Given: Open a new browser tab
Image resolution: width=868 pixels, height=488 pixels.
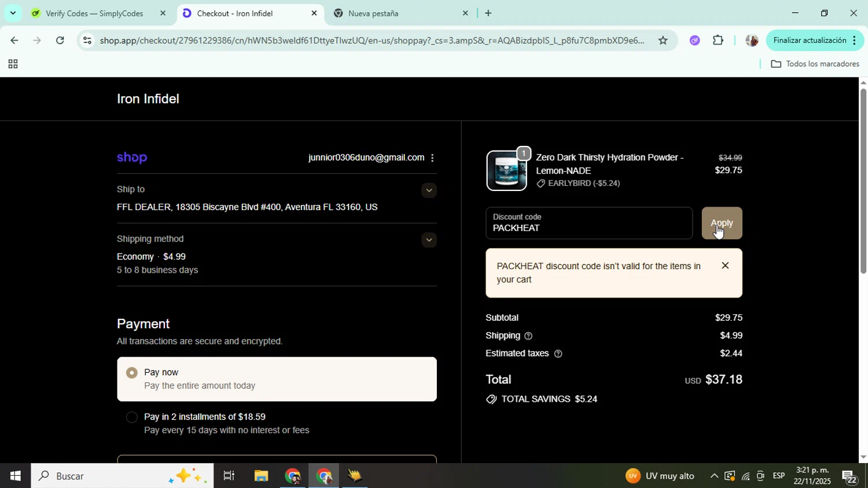Looking at the screenshot, I should coord(488,13).
